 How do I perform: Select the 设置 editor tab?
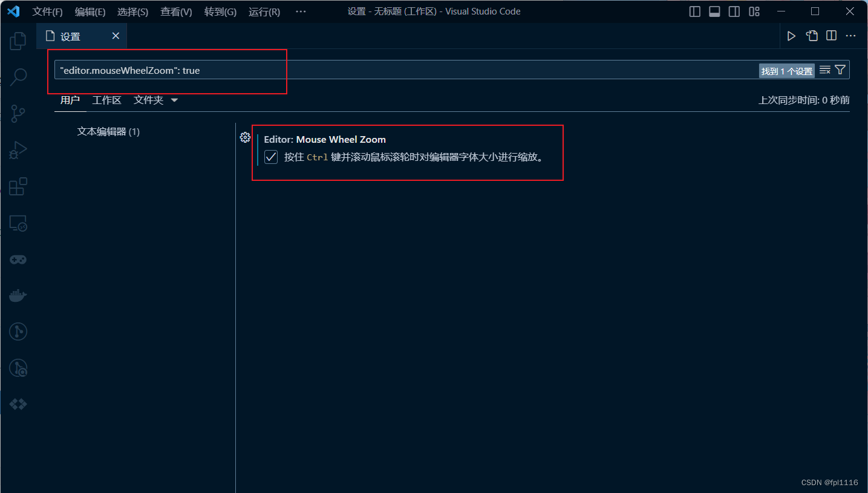[82, 36]
